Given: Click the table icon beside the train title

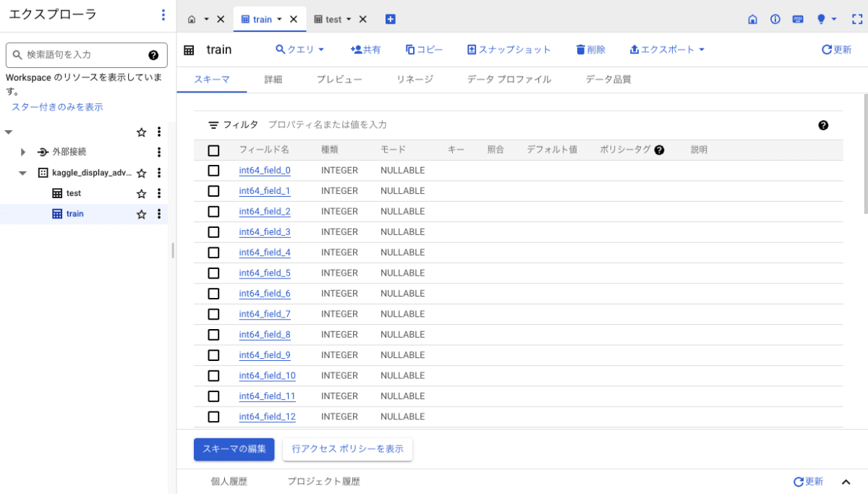Looking at the screenshot, I should [189, 50].
